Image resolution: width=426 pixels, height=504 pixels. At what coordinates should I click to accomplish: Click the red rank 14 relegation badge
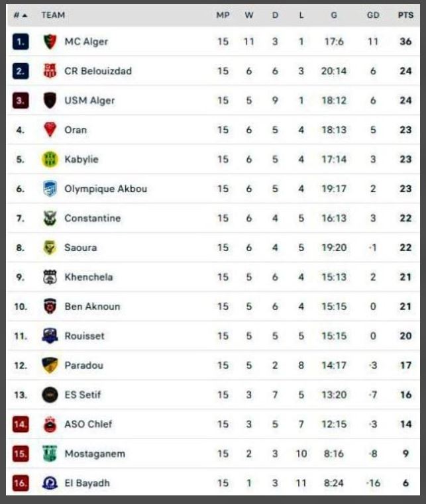(x=21, y=425)
